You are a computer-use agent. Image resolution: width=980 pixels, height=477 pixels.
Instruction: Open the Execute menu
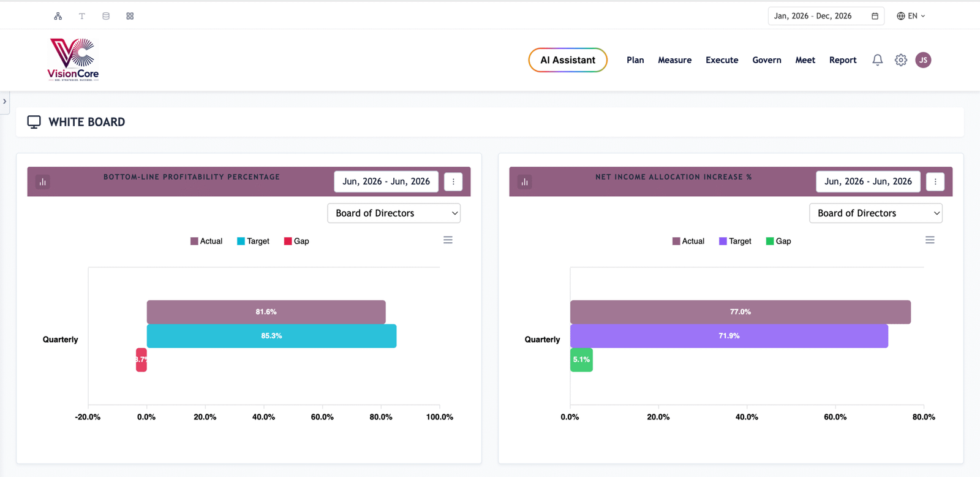[x=722, y=60]
